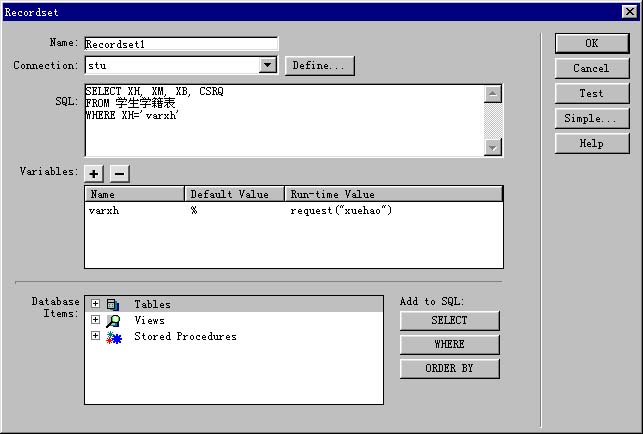
Task: Select the Views magnifier icon
Action: coord(113,320)
